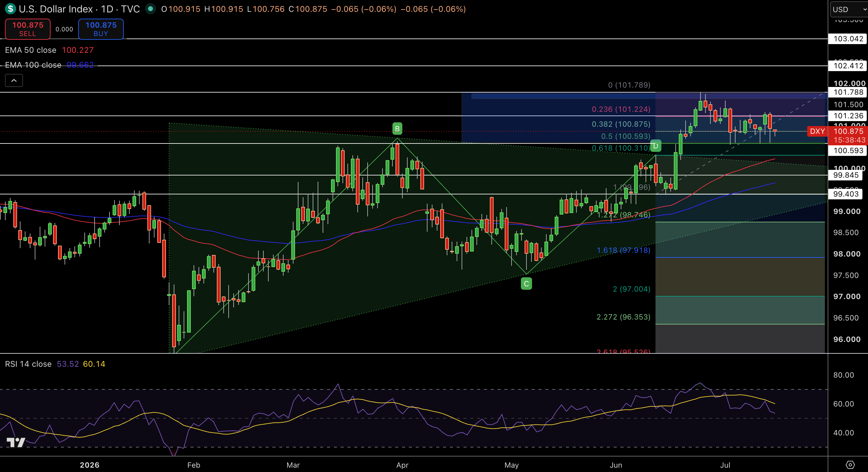Click the 100.875 BUY button

coord(101,29)
